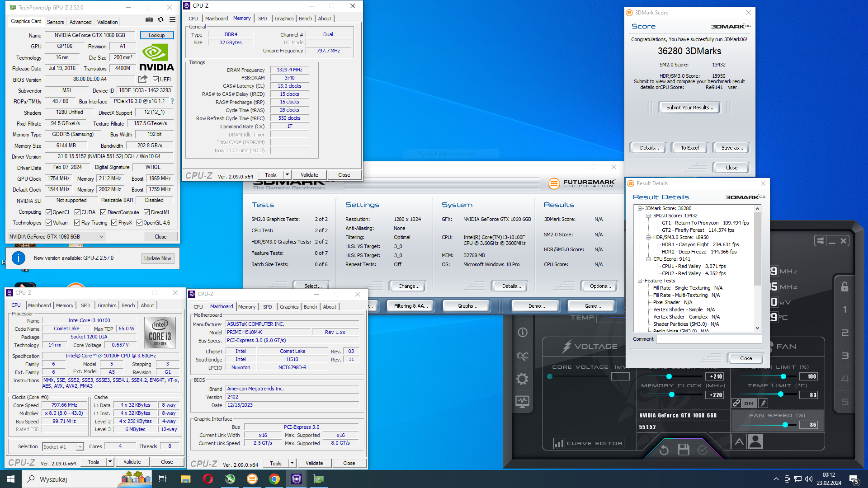The width and height of the screenshot is (868, 488).
Task: Click the Lookup button in GPU-Z
Action: click(x=156, y=35)
